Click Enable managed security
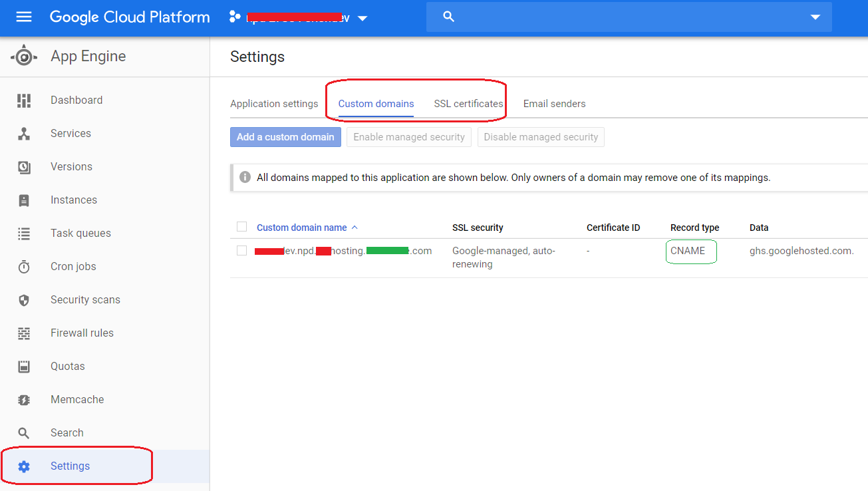The width and height of the screenshot is (868, 491). coord(408,136)
